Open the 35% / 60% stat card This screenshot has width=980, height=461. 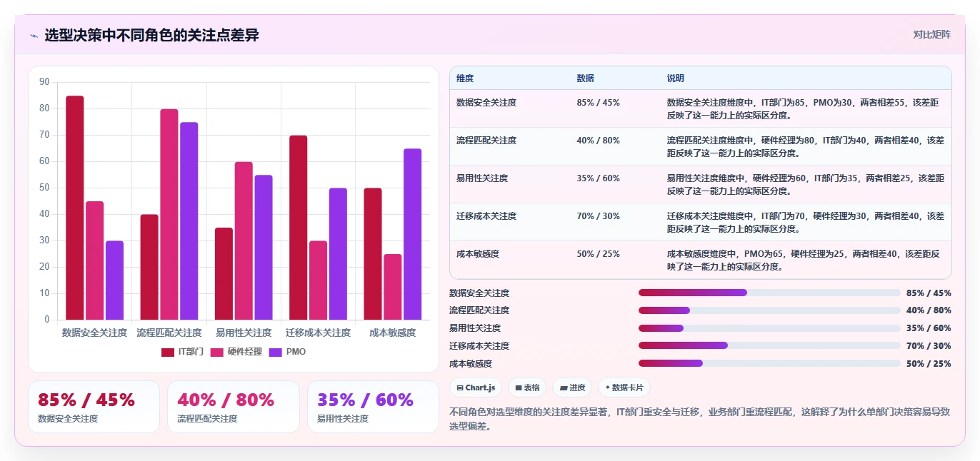coord(373,407)
